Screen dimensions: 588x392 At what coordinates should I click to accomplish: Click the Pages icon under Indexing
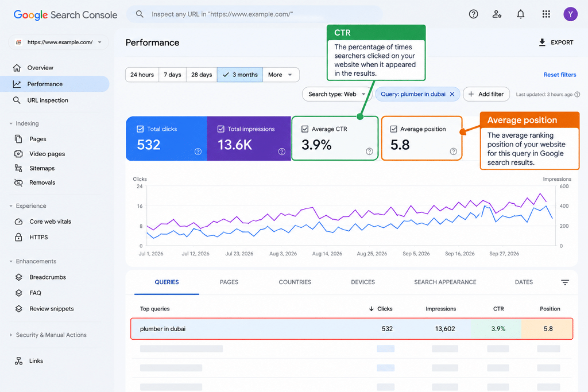tap(18, 139)
